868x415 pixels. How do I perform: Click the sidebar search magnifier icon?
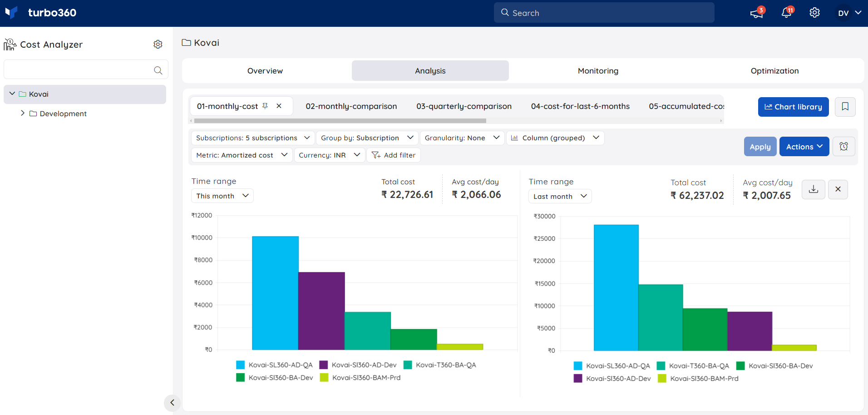[x=158, y=70]
